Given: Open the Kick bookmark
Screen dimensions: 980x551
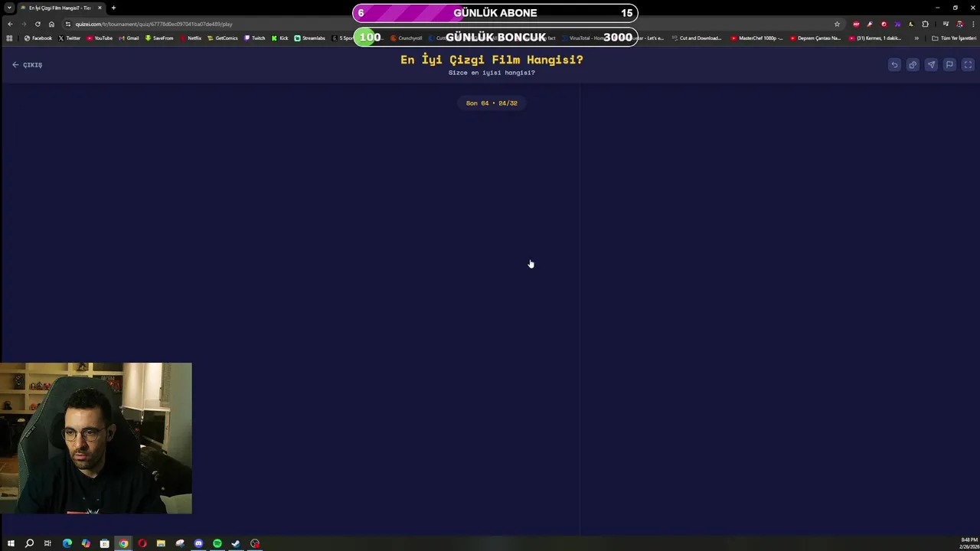Looking at the screenshot, I should coord(280,38).
